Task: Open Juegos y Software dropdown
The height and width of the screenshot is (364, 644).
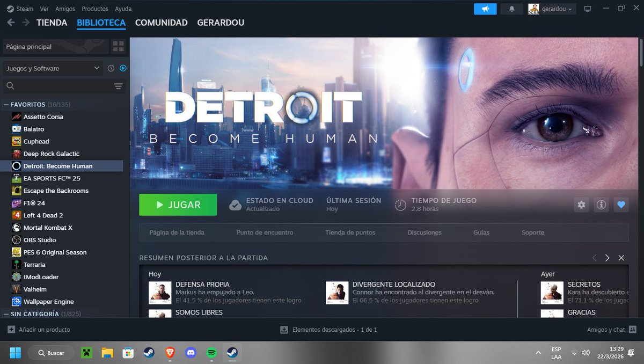Action: coord(53,68)
